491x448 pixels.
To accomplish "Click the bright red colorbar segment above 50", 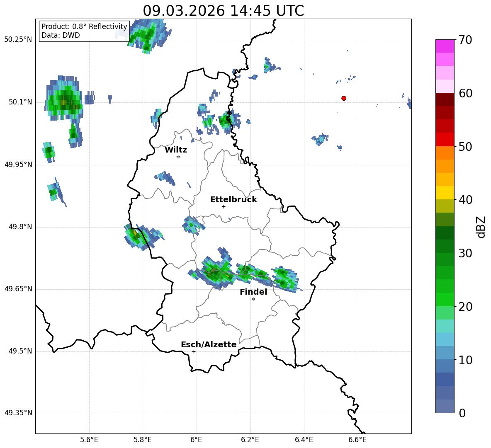I will click(x=445, y=140).
